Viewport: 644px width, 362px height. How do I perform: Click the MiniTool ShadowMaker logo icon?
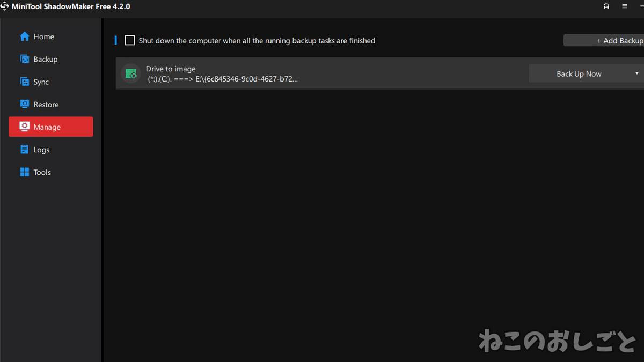[5, 6]
